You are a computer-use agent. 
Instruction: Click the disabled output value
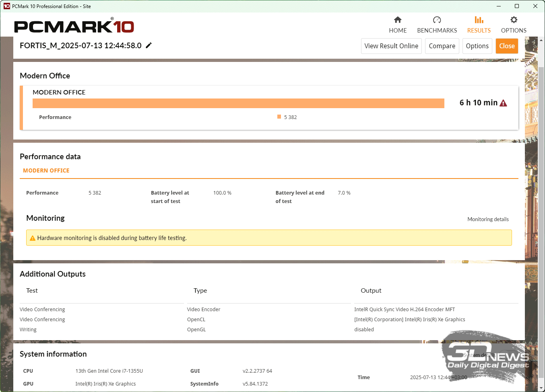pos(364,330)
